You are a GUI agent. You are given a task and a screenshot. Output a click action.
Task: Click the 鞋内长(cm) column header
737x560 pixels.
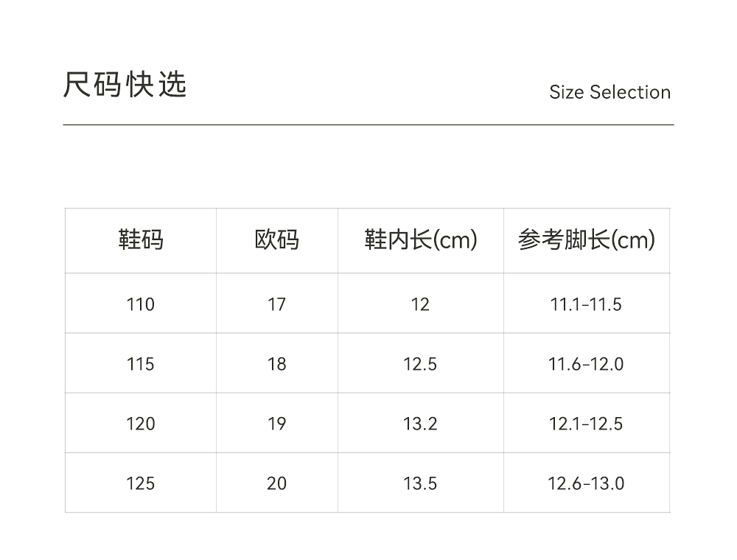click(x=421, y=240)
